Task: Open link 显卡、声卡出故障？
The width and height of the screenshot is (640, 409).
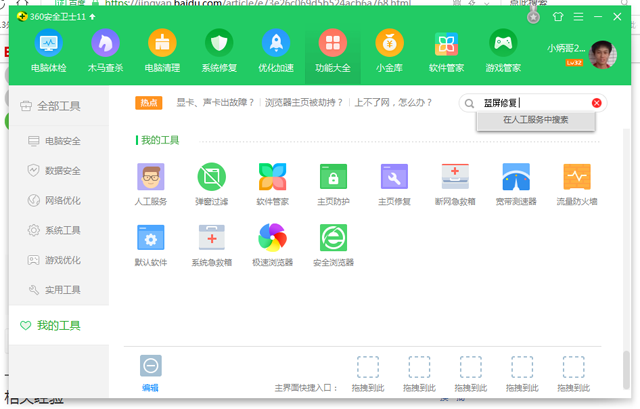Action: (216, 102)
